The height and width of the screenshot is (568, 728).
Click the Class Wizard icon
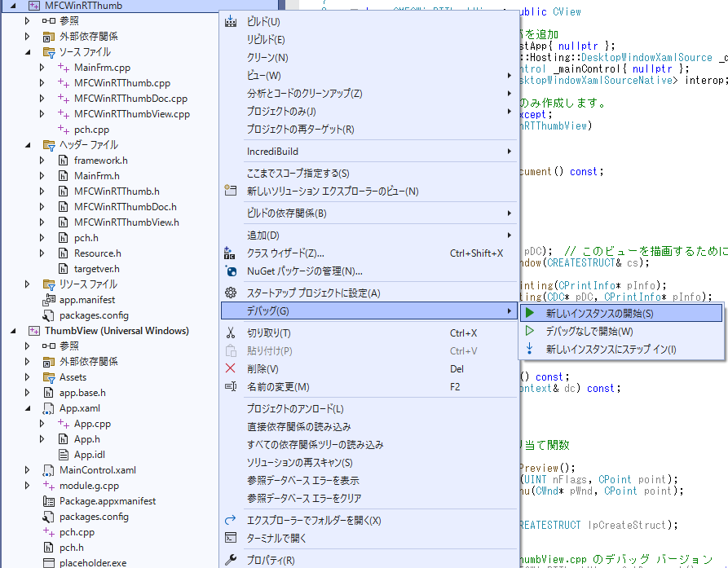[x=230, y=253]
